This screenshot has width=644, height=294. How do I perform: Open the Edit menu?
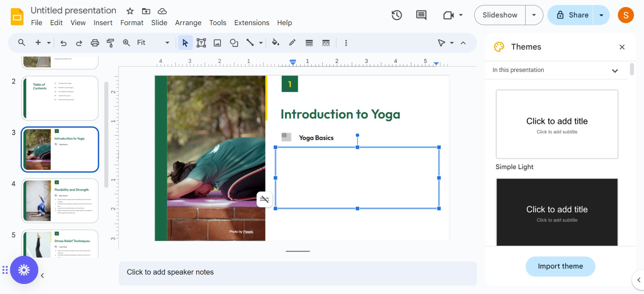click(x=56, y=23)
